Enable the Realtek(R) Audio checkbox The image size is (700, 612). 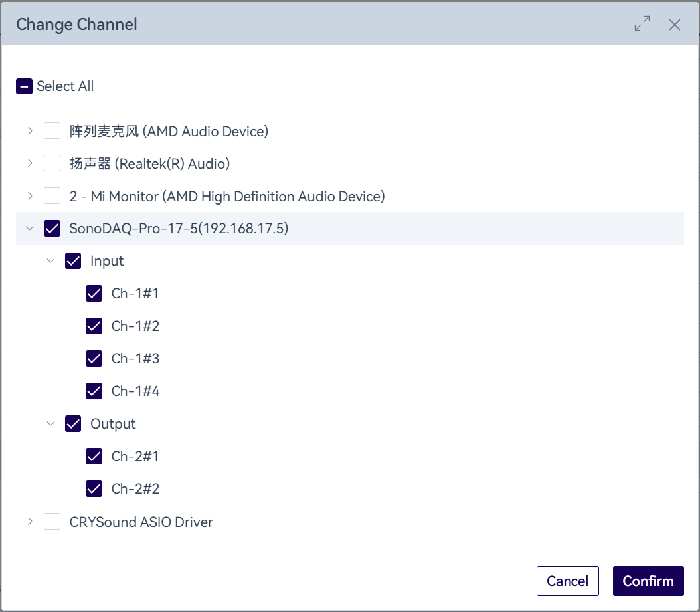pos(52,163)
